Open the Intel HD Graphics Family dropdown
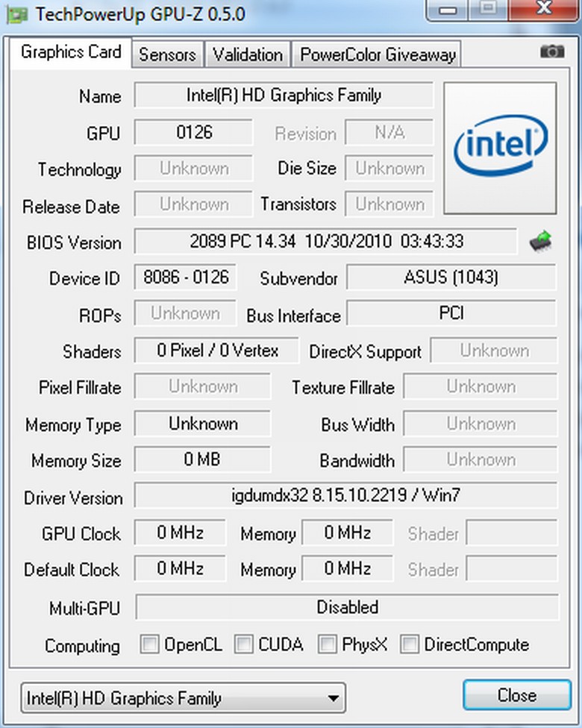582x728 pixels. tap(183, 698)
